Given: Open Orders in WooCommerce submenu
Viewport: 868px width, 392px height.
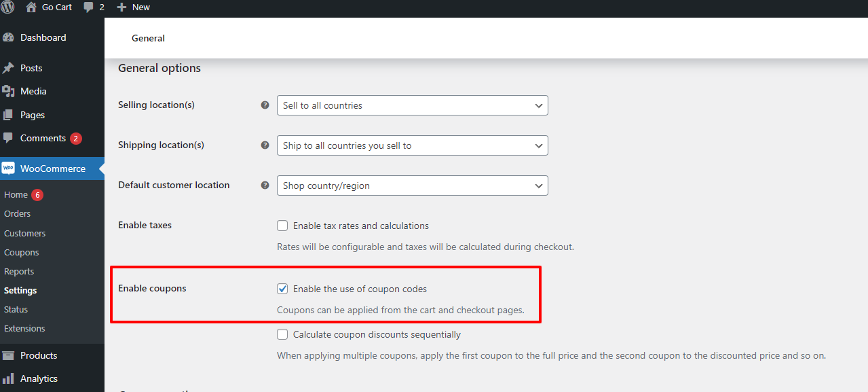Looking at the screenshot, I should point(18,214).
